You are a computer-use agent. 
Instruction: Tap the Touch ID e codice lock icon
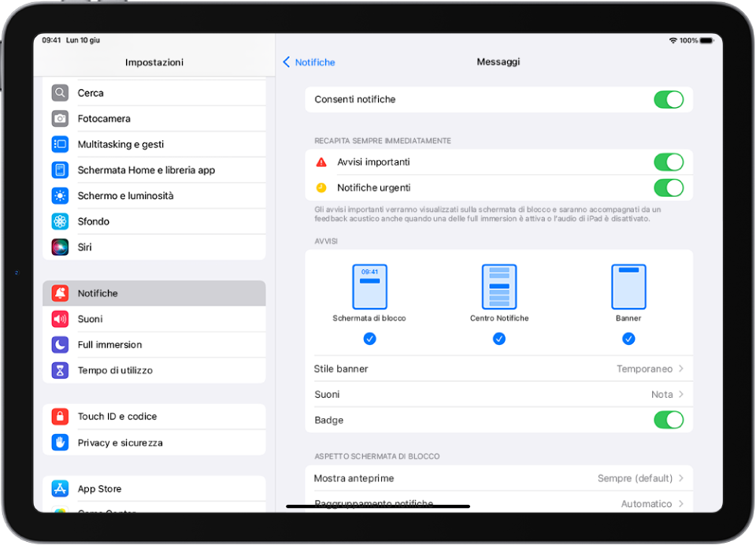[x=60, y=416]
